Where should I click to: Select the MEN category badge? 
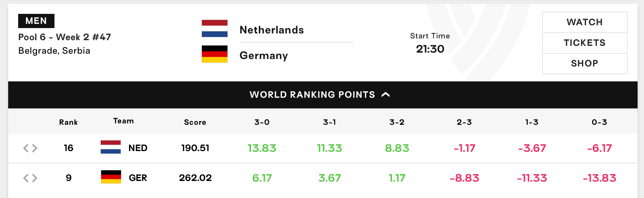pos(36,21)
